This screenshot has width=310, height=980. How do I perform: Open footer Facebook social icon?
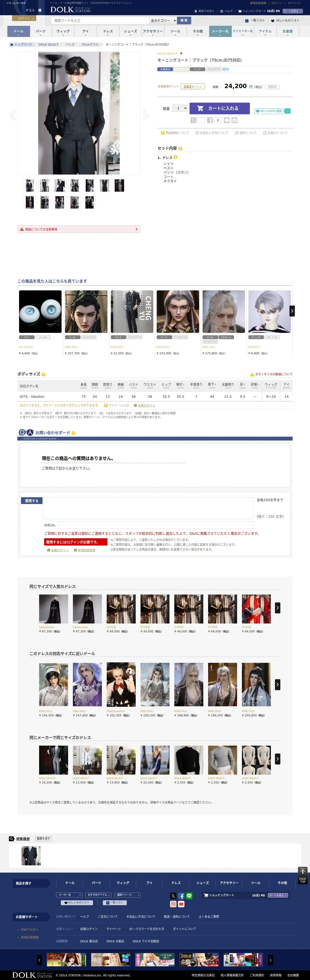coord(181,896)
